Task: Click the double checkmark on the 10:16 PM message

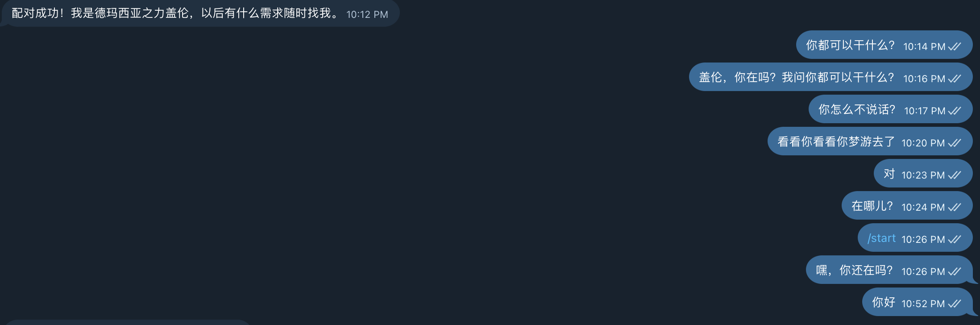Action: [955, 79]
